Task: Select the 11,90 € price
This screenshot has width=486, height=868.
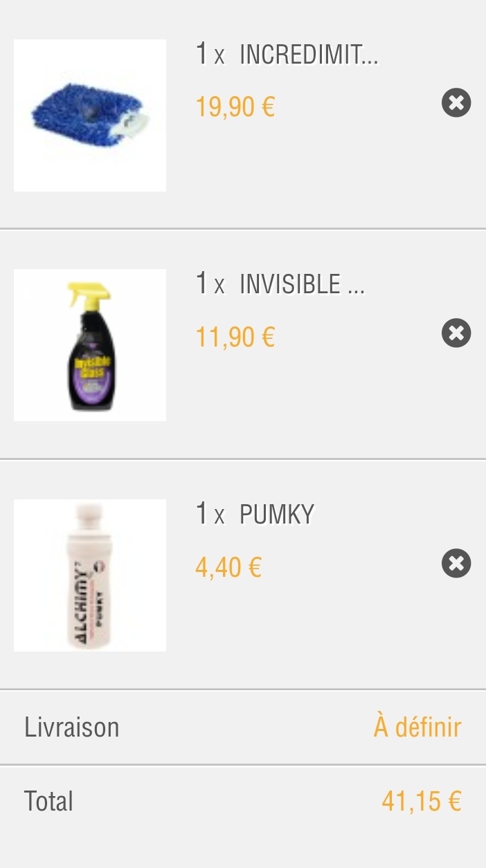Action: tap(235, 338)
